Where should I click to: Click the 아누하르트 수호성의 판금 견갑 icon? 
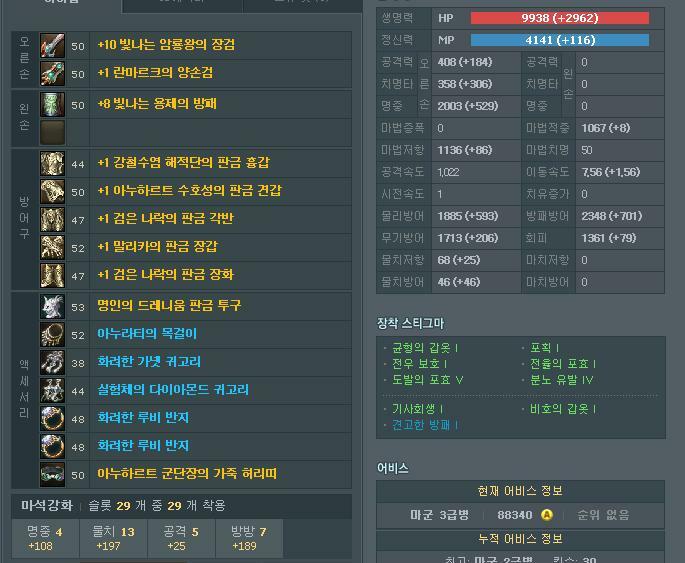click(52, 191)
